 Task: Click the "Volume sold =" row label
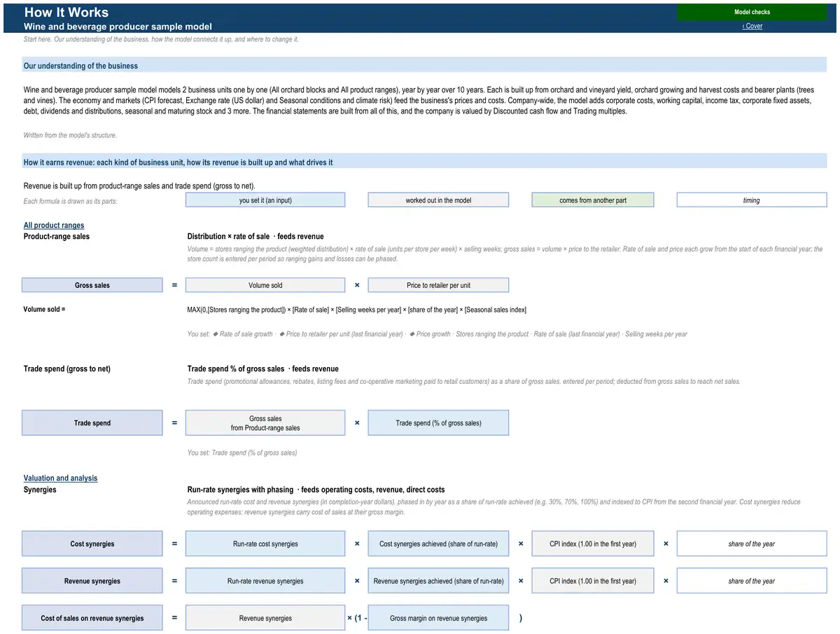[x=45, y=309]
